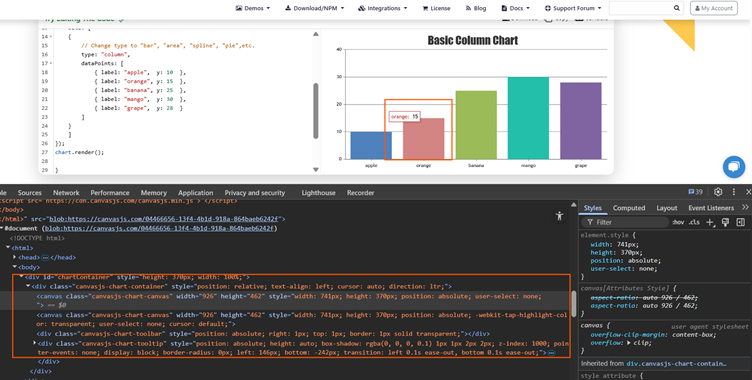This screenshot has width=752, height=380.
Task: Click the search magnifier icon
Action: [676, 8]
